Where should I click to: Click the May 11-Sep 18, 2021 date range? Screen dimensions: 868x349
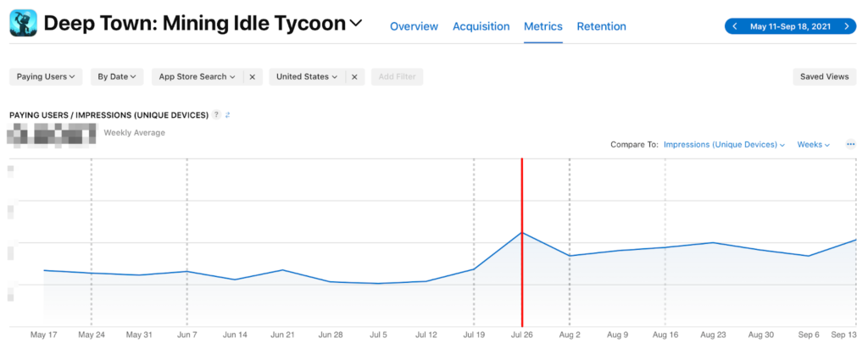point(790,26)
